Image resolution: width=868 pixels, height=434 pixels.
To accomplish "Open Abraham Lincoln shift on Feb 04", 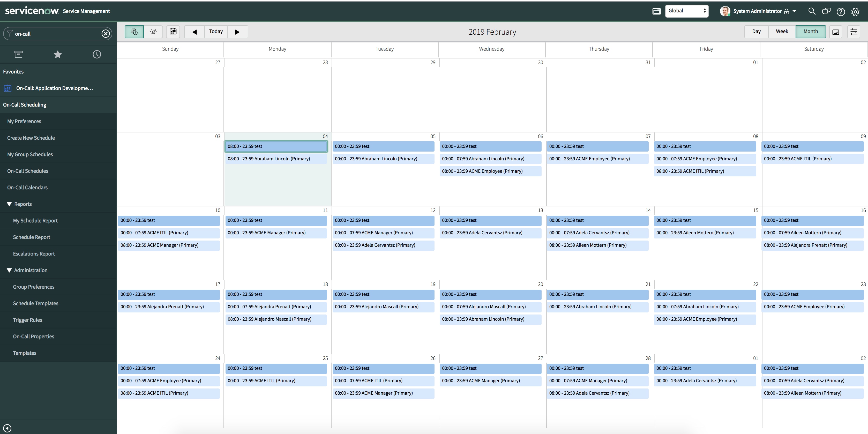I will (276, 159).
